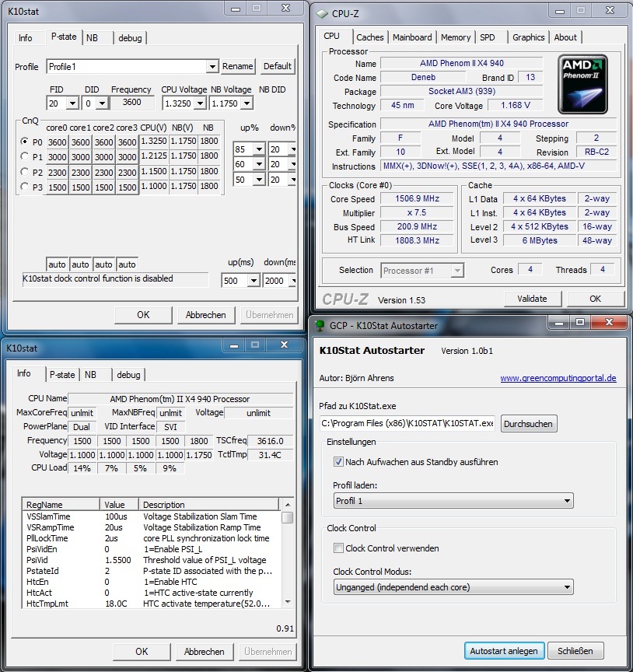Viewport: 633px width, 672px height.
Task: Open the up% dropdown showing 85
Action: (x=259, y=149)
